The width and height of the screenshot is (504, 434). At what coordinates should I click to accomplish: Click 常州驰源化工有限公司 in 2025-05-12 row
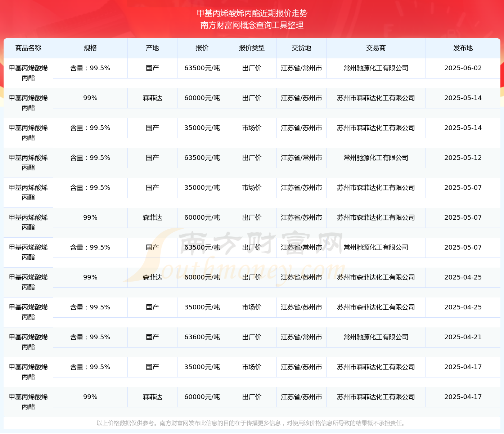[376, 158]
